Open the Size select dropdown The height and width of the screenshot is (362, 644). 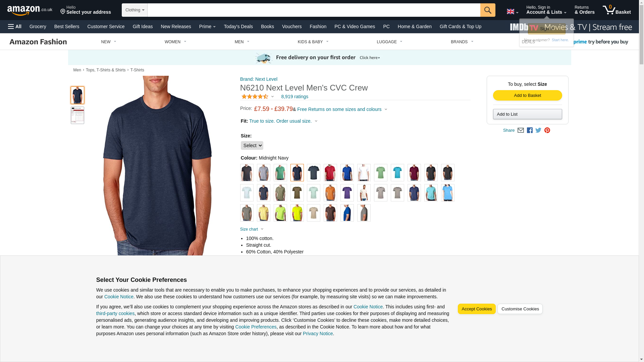(252, 145)
